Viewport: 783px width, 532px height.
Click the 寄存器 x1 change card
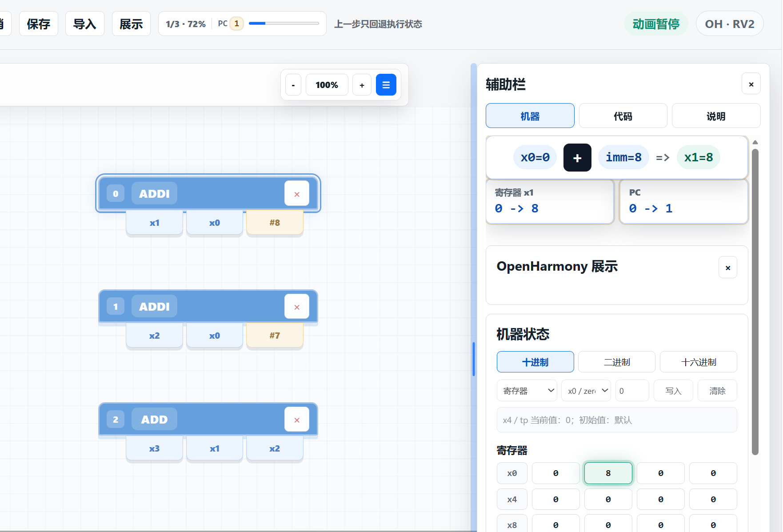[x=550, y=201]
